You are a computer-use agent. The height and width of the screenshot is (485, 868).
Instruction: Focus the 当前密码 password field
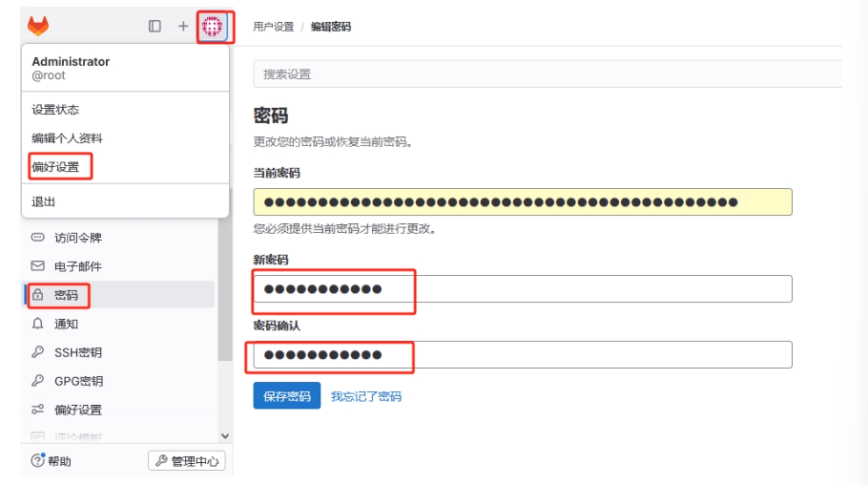point(523,201)
